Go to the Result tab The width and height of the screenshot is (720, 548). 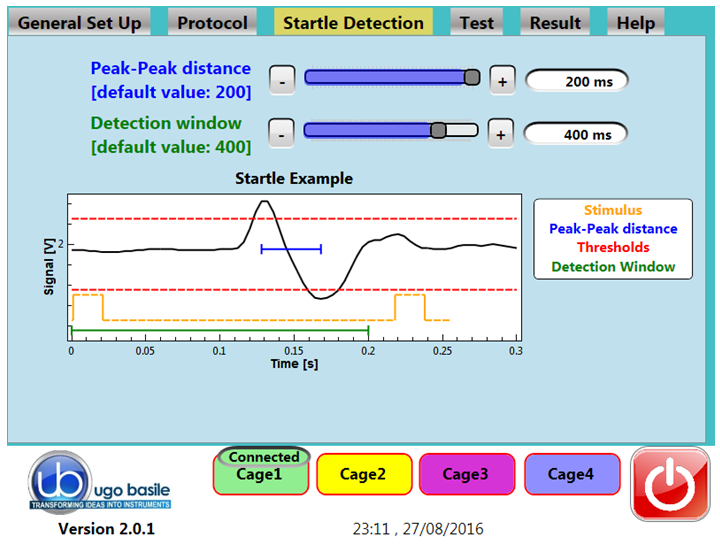click(555, 23)
